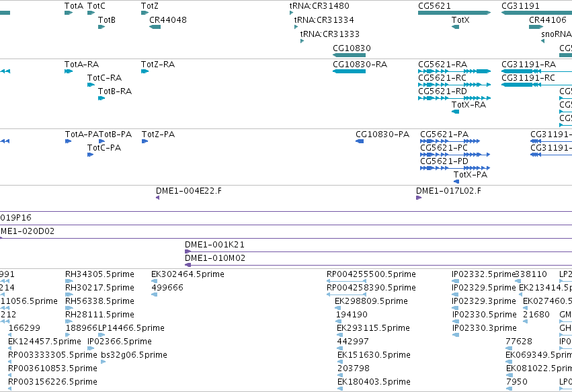Select the TotC gene label
The image size is (572, 392).
[96, 6]
